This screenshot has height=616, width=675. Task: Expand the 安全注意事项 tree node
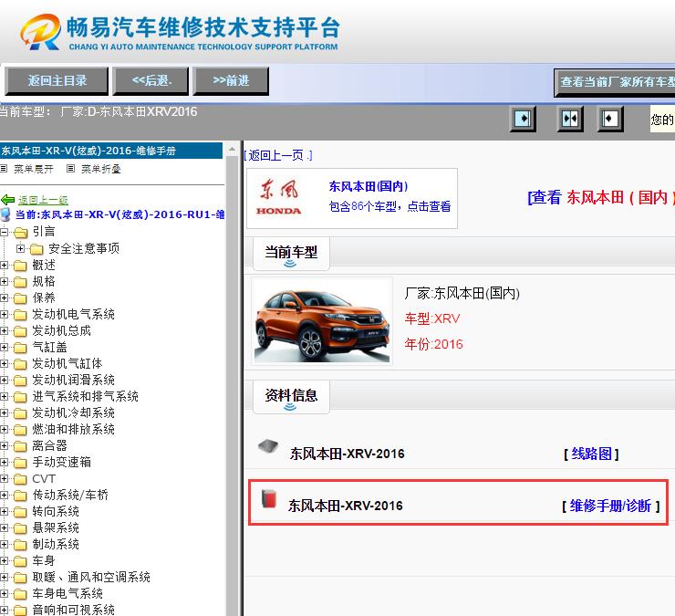point(20,248)
